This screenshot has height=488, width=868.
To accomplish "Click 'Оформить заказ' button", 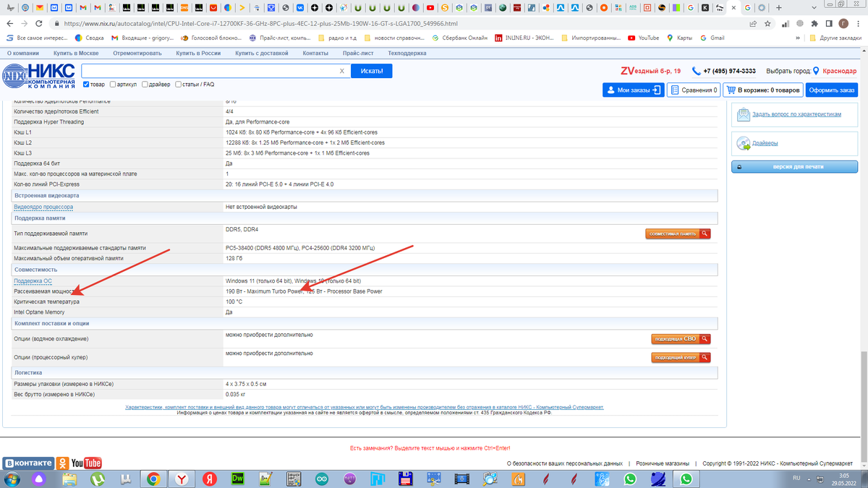I will [x=832, y=90].
